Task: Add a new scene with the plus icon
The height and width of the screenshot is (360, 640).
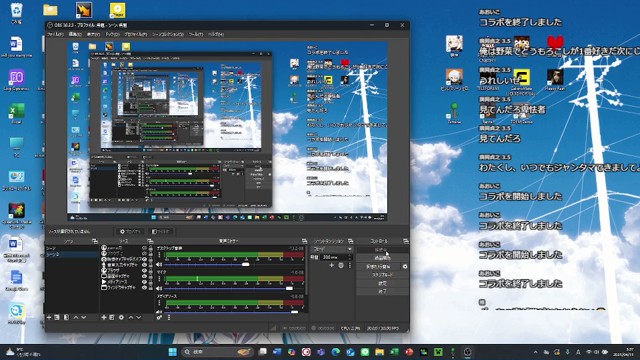Action: pyautogui.click(x=49, y=317)
